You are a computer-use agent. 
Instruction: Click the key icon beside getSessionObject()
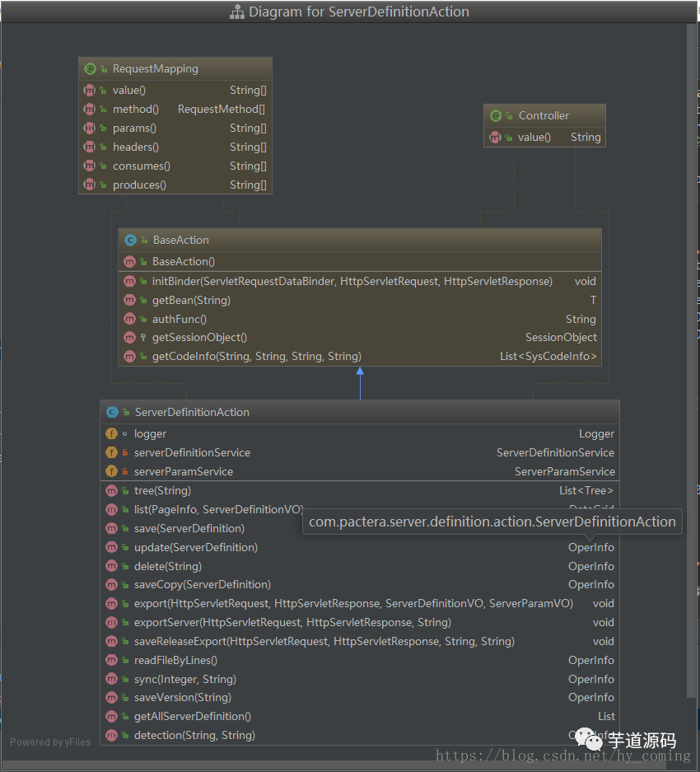(x=143, y=338)
